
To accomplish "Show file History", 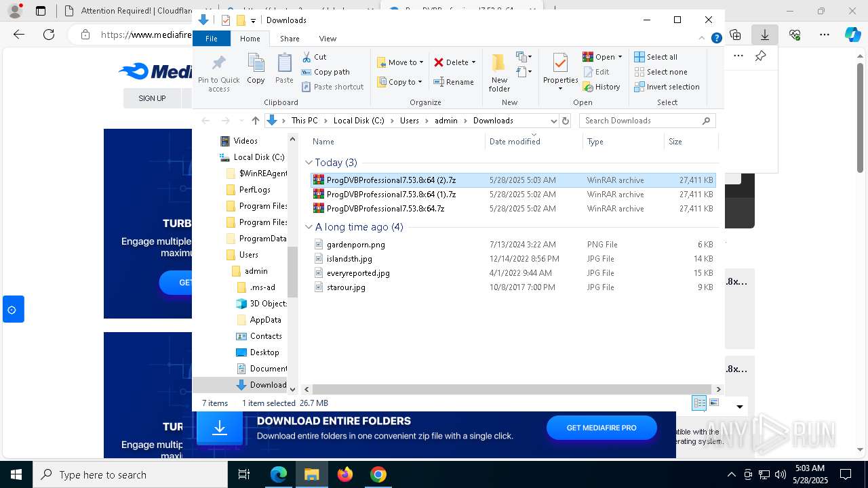I will 601,87.
